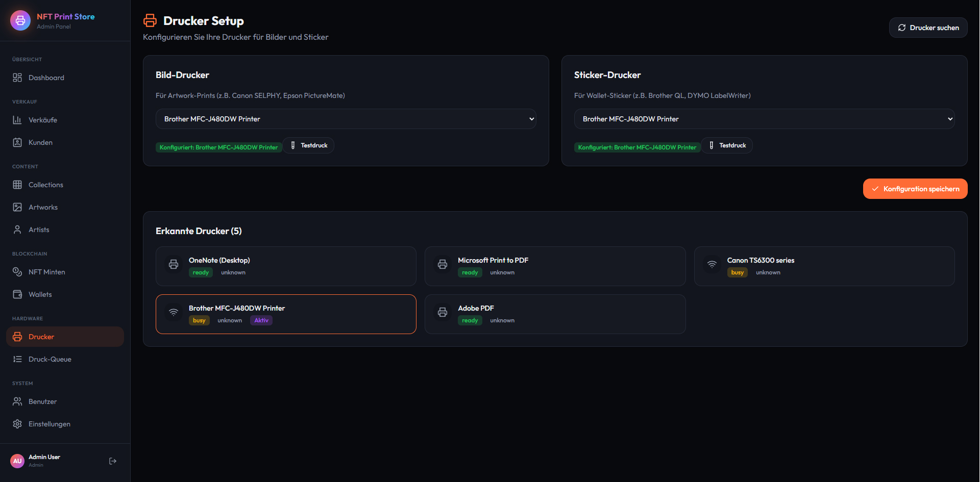980x482 pixels.
Task: Run Testdruck for the Bild-Drucker
Action: click(309, 145)
